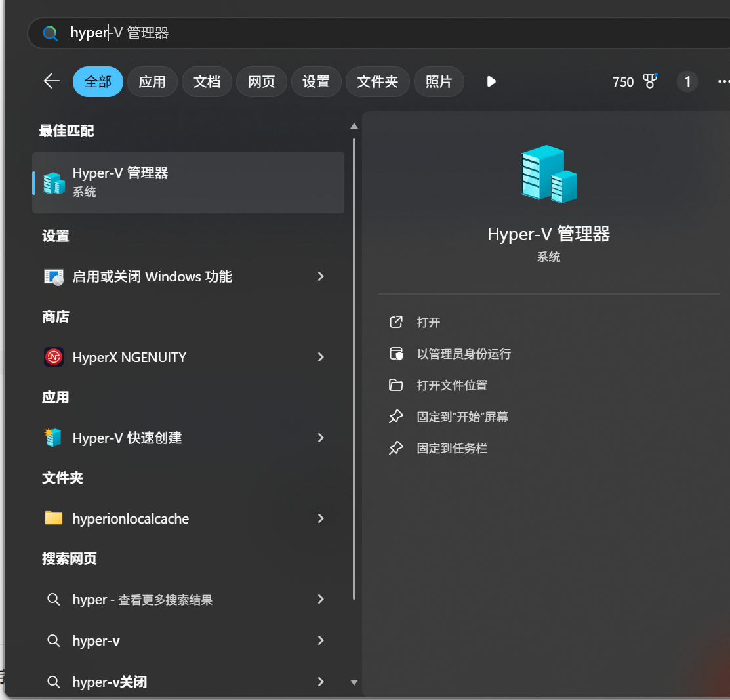Click hyper - 查看更多搜索结果 web result
This screenshot has width=730, height=700.
[188, 600]
